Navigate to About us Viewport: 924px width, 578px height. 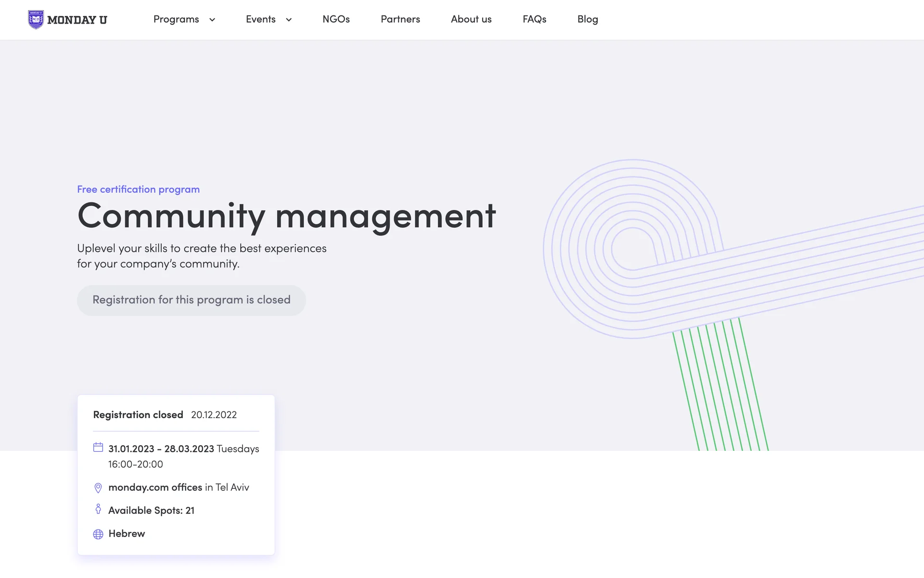tap(471, 19)
